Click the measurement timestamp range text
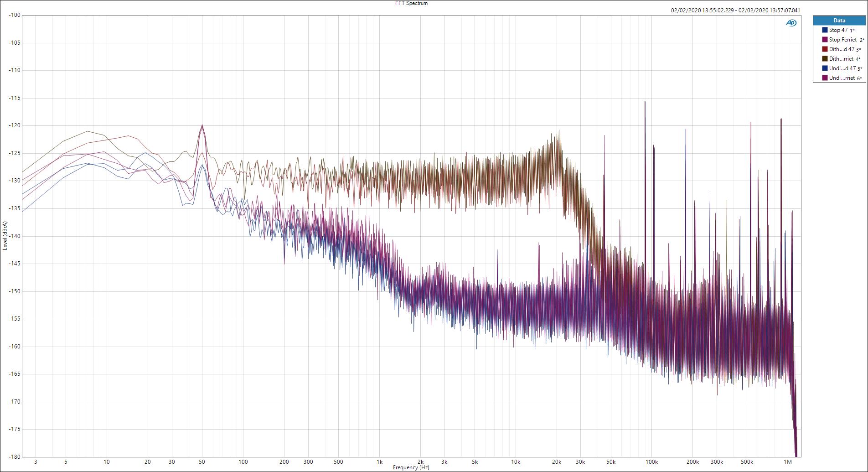Viewport: 868px width, 472px height. (x=735, y=10)
